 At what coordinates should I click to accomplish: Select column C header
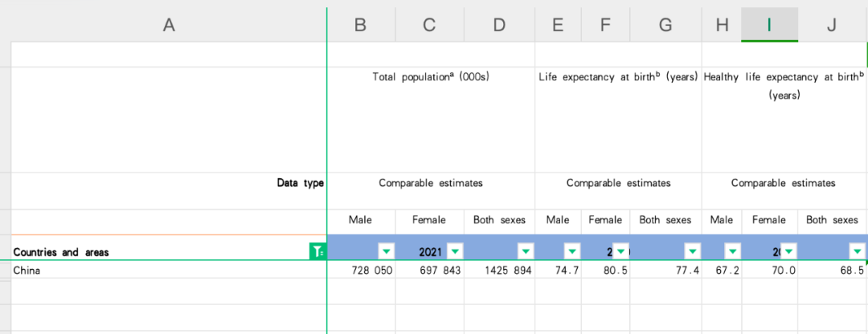coord(429,25)
